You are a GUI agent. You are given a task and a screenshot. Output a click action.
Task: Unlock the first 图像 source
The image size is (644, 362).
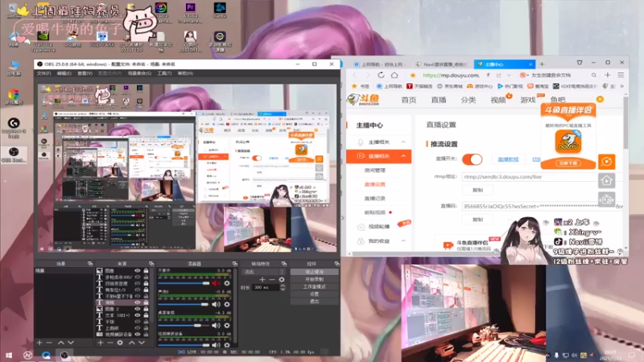coord(146,271)
